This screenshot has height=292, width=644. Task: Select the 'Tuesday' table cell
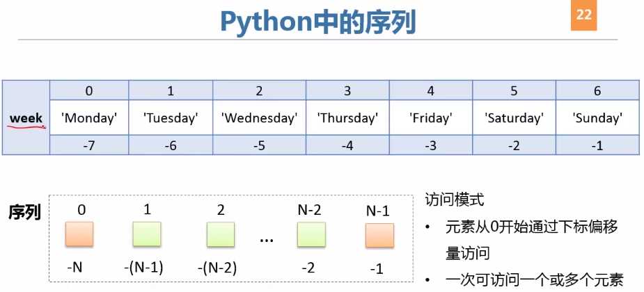(x=171, y=118)
